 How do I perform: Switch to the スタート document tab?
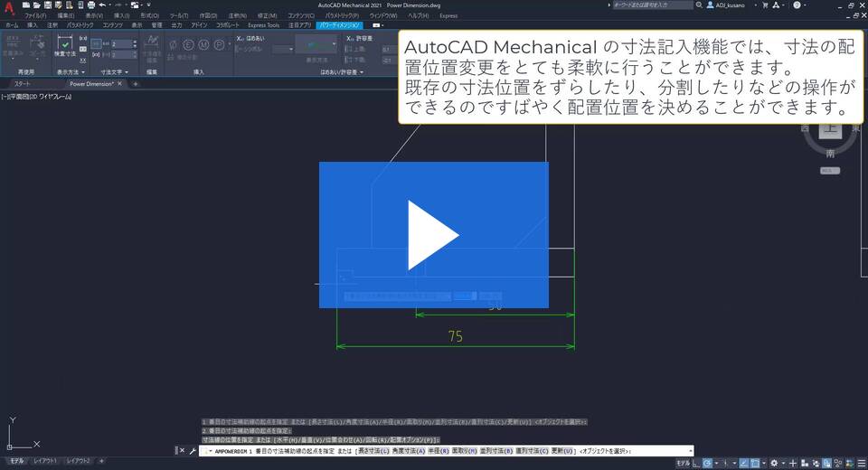22,83
